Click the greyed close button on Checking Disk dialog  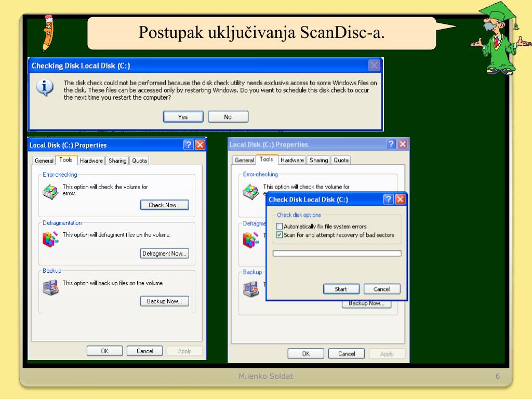click(374, 65)
